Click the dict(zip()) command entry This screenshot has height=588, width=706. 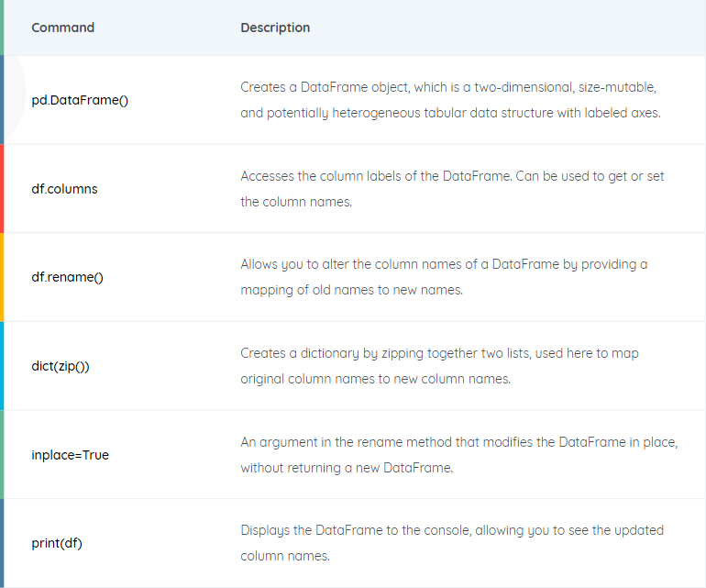(61, 366)
